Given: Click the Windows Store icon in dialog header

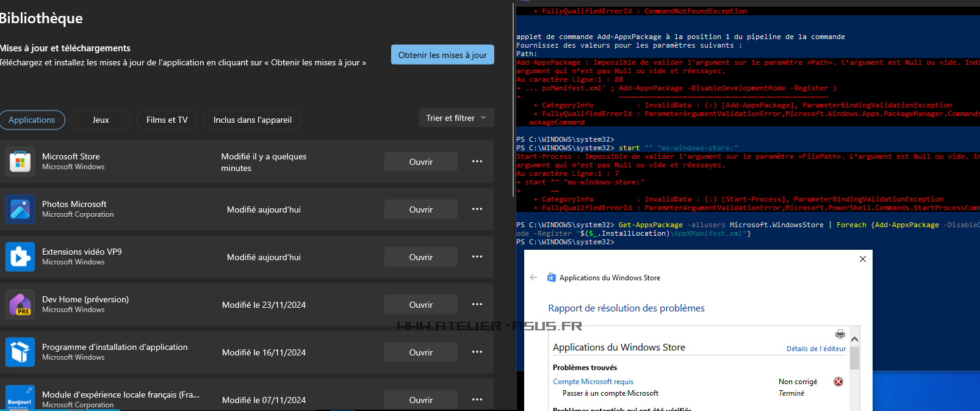Looking at the screenshot, I should [551, 277].
